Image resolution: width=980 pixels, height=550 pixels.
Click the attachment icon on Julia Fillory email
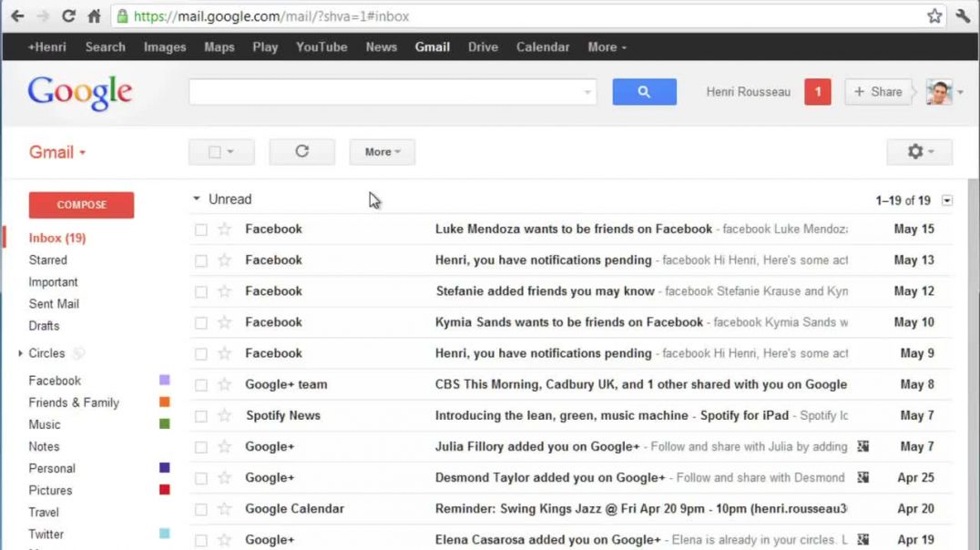click(863, 446)
